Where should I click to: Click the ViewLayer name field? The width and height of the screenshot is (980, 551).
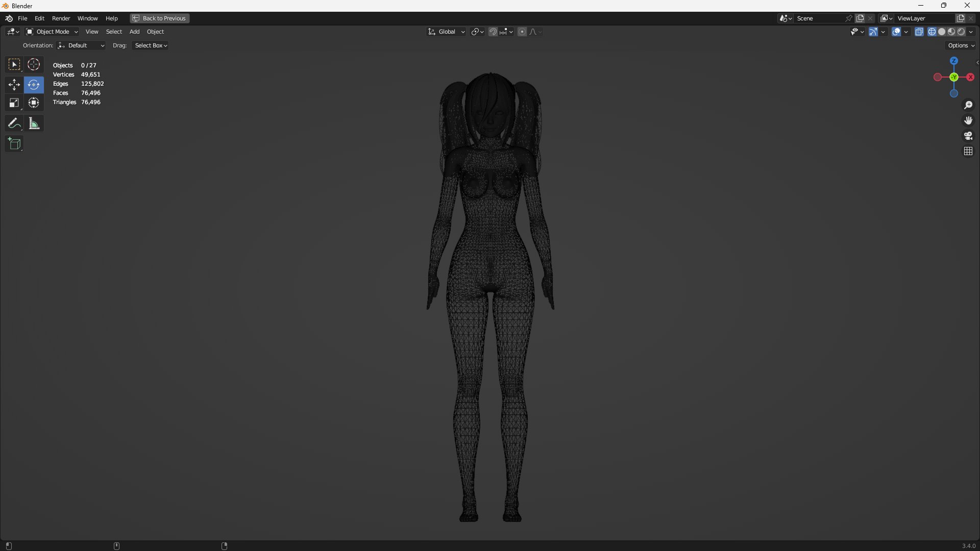(924, 18)
